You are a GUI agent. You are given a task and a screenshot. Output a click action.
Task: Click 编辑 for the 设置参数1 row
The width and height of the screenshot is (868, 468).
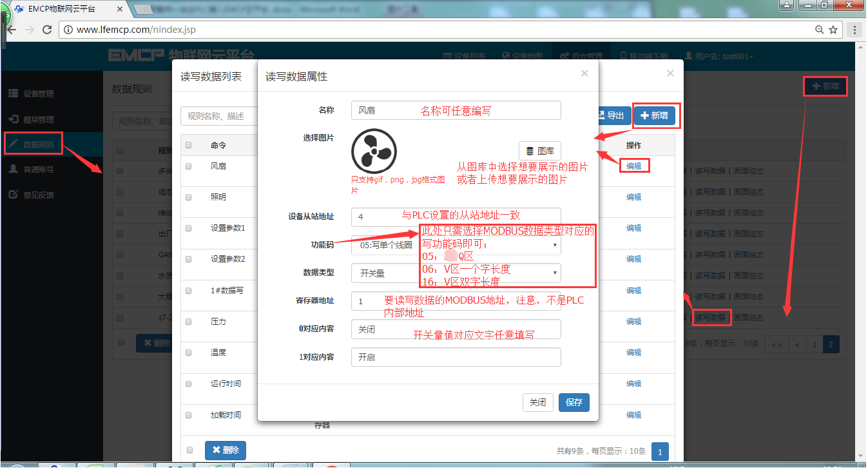633,228
